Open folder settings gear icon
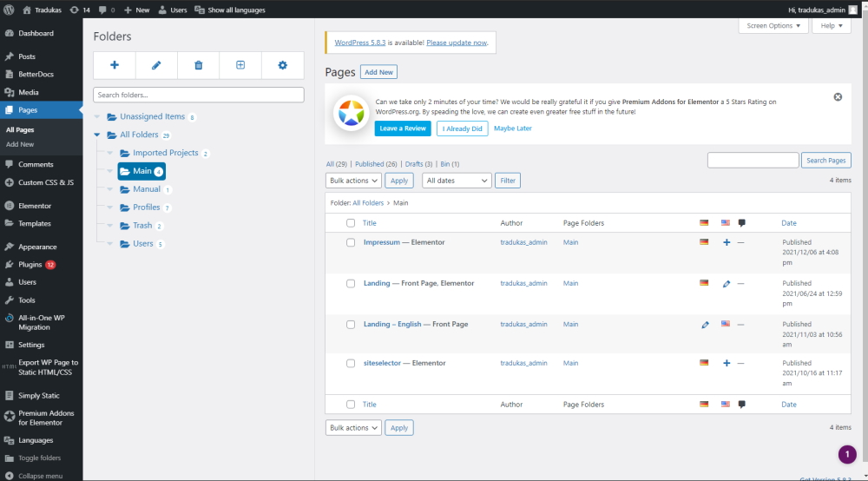Screen dimensions: 868x481 tap(283, 65)
